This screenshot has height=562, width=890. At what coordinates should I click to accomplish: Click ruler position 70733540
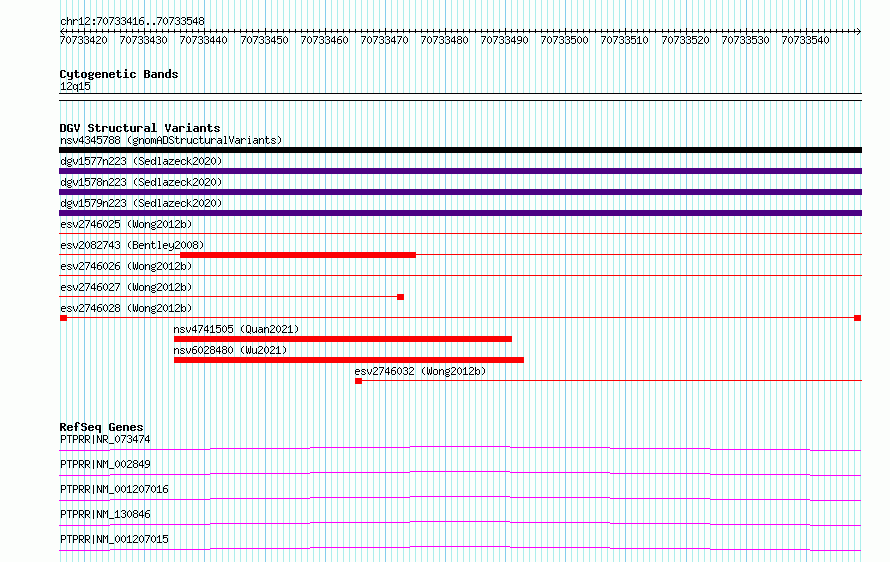[x=805, y=40]
